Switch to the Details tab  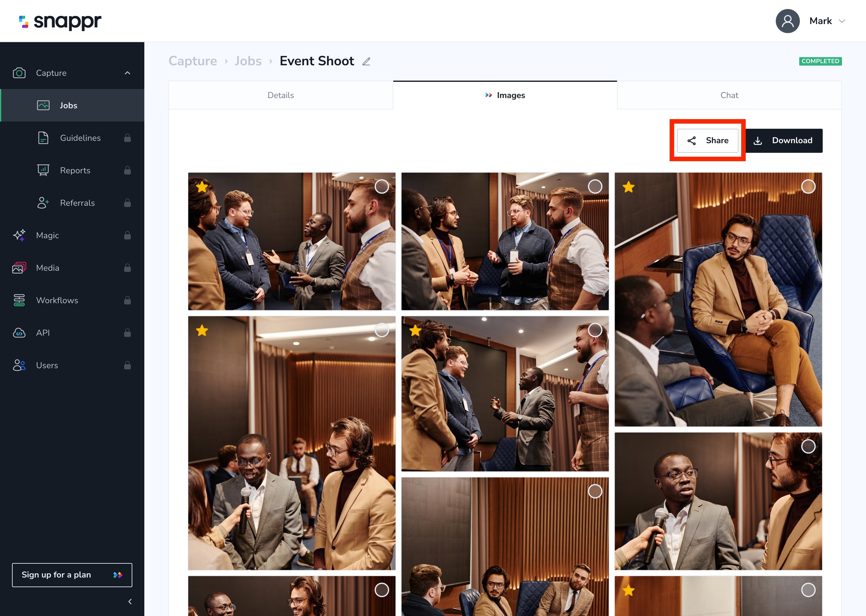(281, 95)
